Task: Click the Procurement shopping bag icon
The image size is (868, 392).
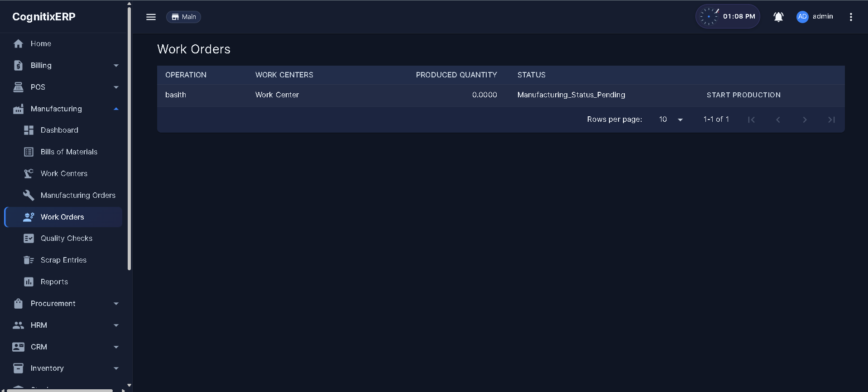Action: [18, 303]
